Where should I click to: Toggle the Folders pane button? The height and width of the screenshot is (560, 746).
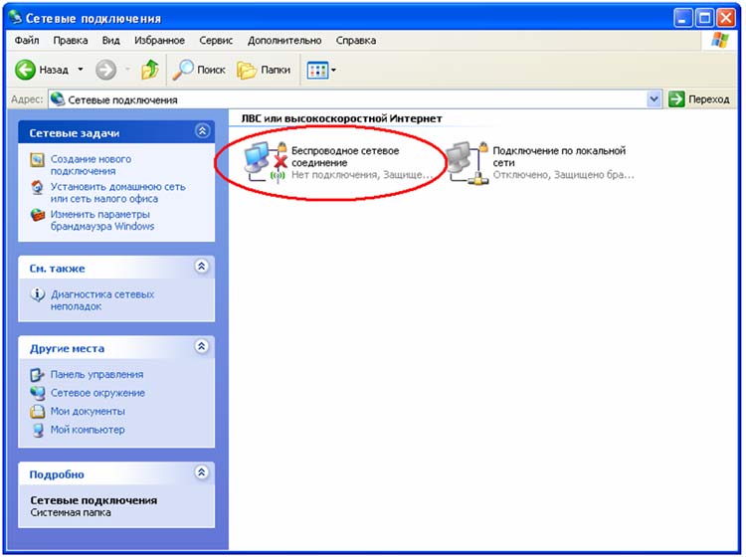click(x=264, y=70)
